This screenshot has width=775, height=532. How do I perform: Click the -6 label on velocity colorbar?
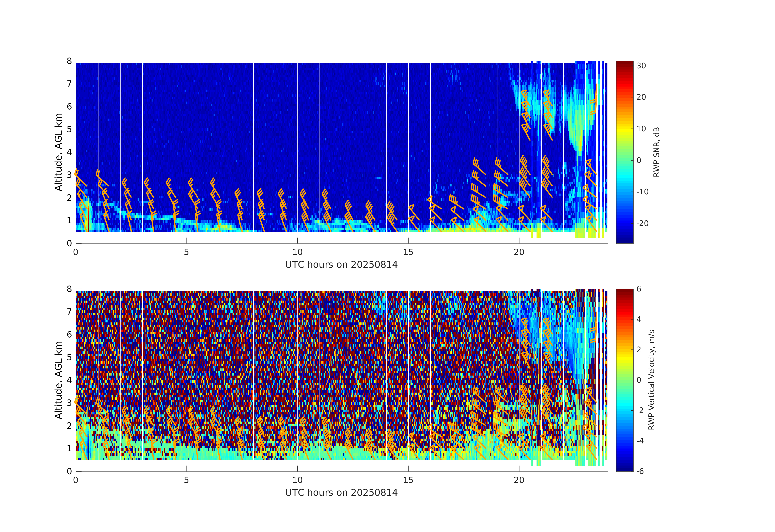click(640, 471)
